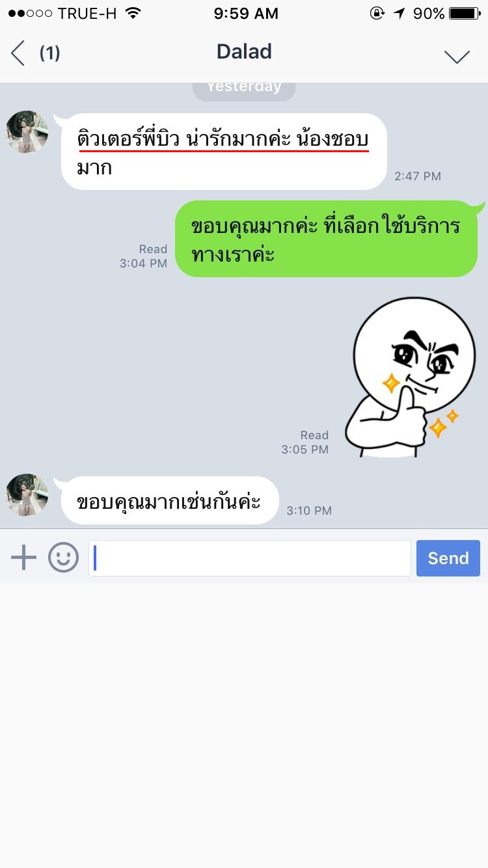Tap the green sent message bubble
The image size is (488, 868).
(327, 239)
